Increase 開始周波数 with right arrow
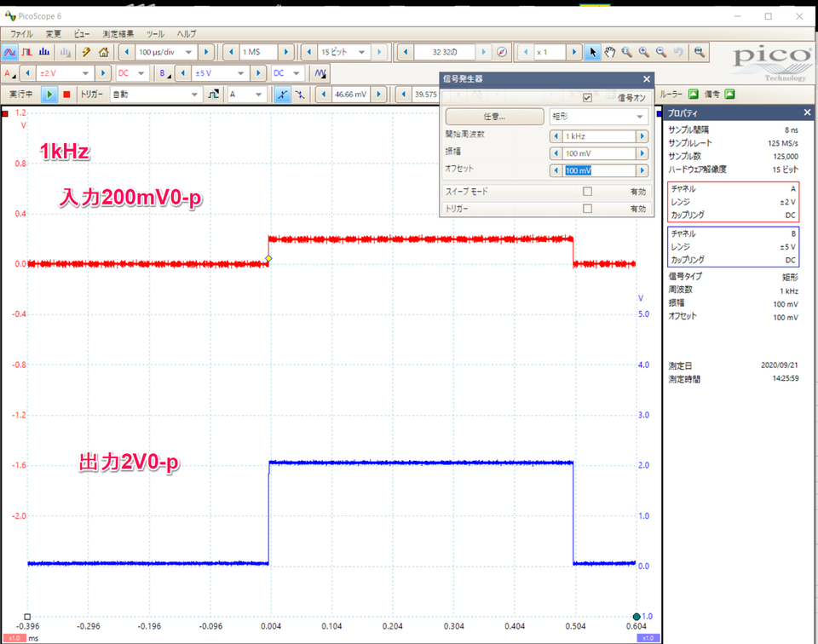The height and width of the screenshot is (644, 818). 642,136
